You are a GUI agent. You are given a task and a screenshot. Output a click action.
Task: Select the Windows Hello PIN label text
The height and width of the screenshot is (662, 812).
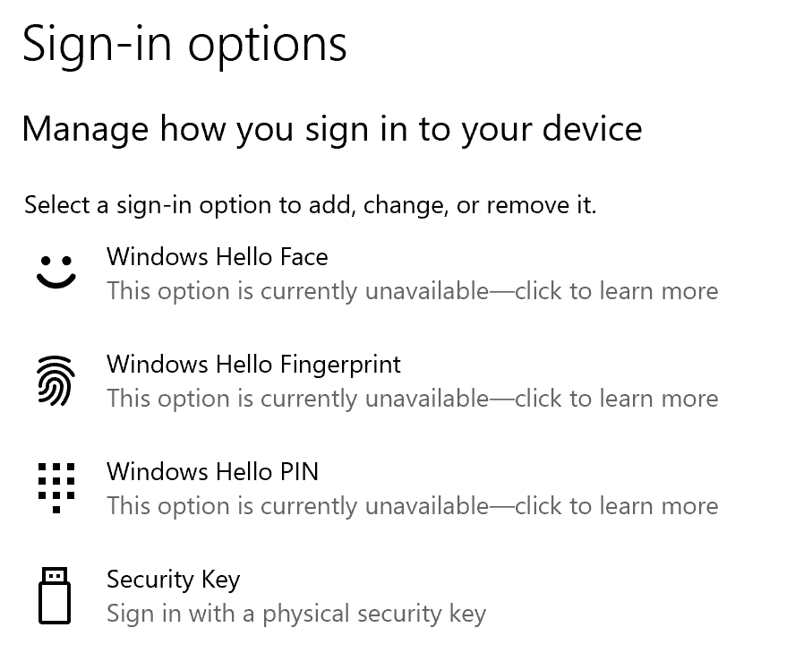pos(212,472)
